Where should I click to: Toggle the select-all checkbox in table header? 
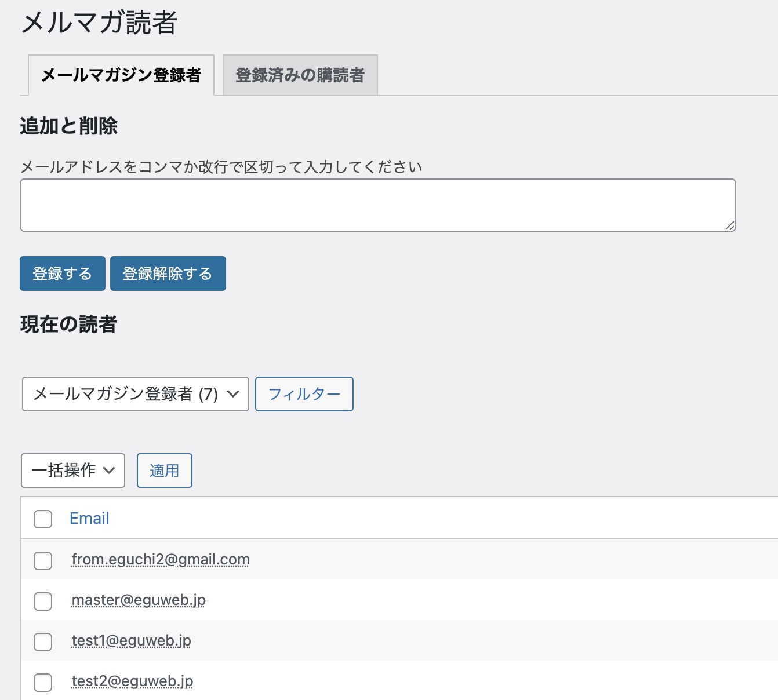click(42, 519)
